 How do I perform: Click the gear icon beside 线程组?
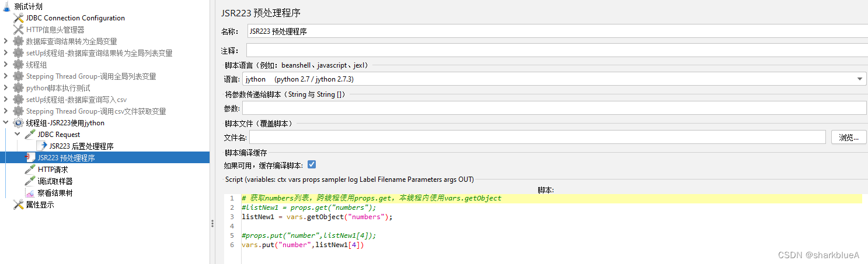pyautogui.click(x=18, y=64)
